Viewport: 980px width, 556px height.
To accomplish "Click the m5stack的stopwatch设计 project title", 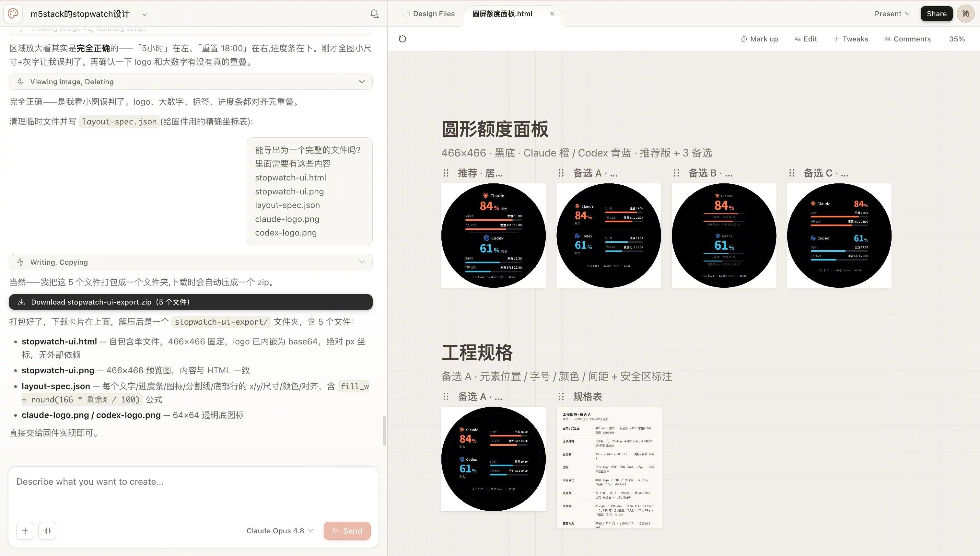I will click(80, 14).
